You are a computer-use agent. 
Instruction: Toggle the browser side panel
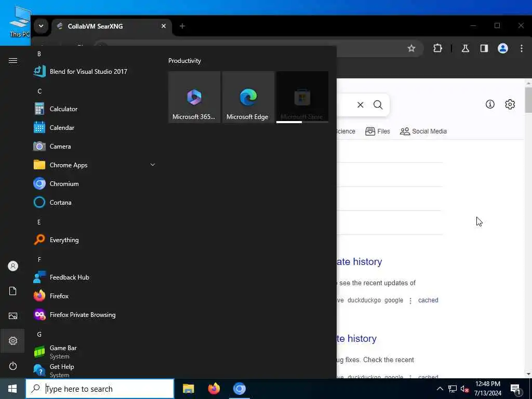(484, 48)
